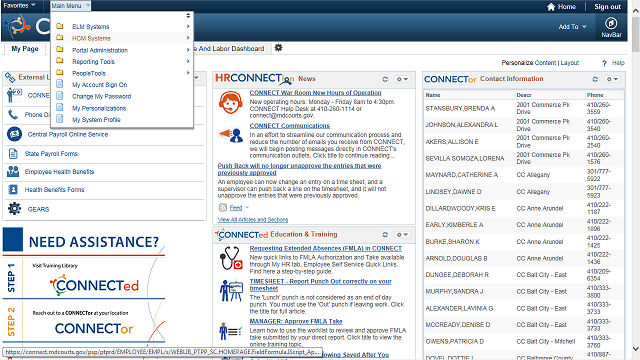Open the Feed dropdown arrow
This screenshot has width=640, height=360.
point(247,207)
